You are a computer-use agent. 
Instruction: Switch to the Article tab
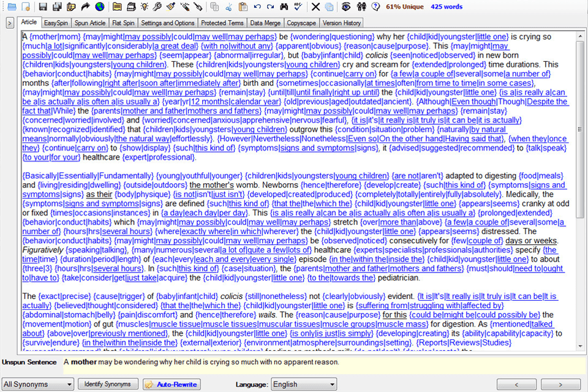pyautogui.click(x=29, y=22)
